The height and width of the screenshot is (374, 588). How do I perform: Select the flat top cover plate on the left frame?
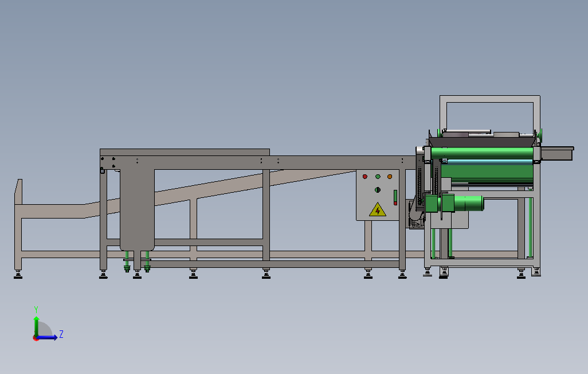coord(185,152)
